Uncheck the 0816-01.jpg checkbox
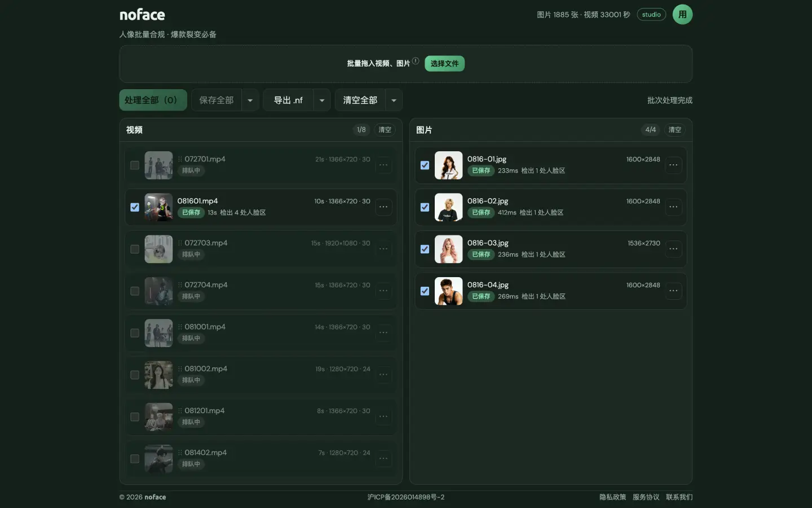The width and height of the screenshot is (812, 508). [x=425, y=165]
